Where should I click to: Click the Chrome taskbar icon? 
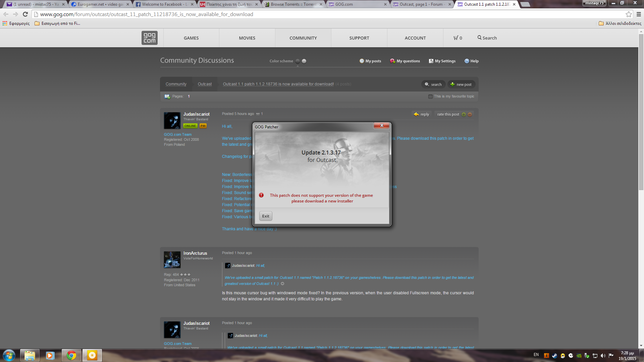pos(71,355)
